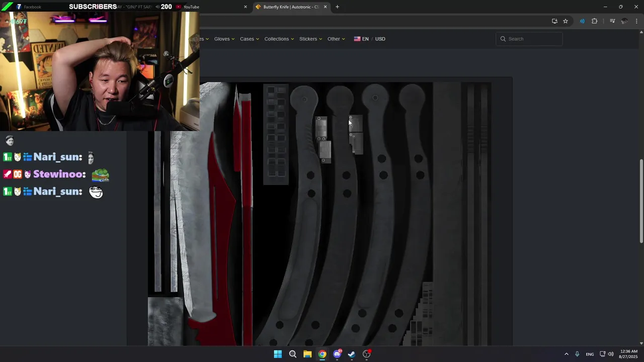The width and height of the screenshot is (644, 362).
Task: Open the Windows Start menu
Action: pos(278,354)
